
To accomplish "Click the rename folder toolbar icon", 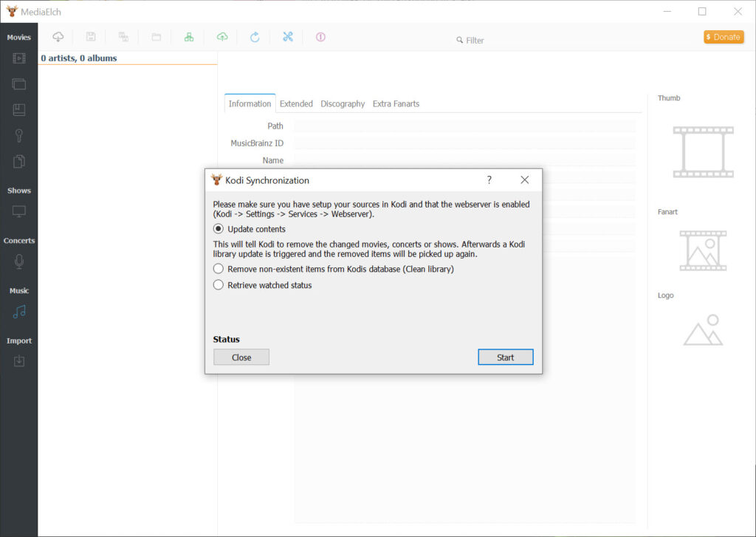I will tap(157, 37).
